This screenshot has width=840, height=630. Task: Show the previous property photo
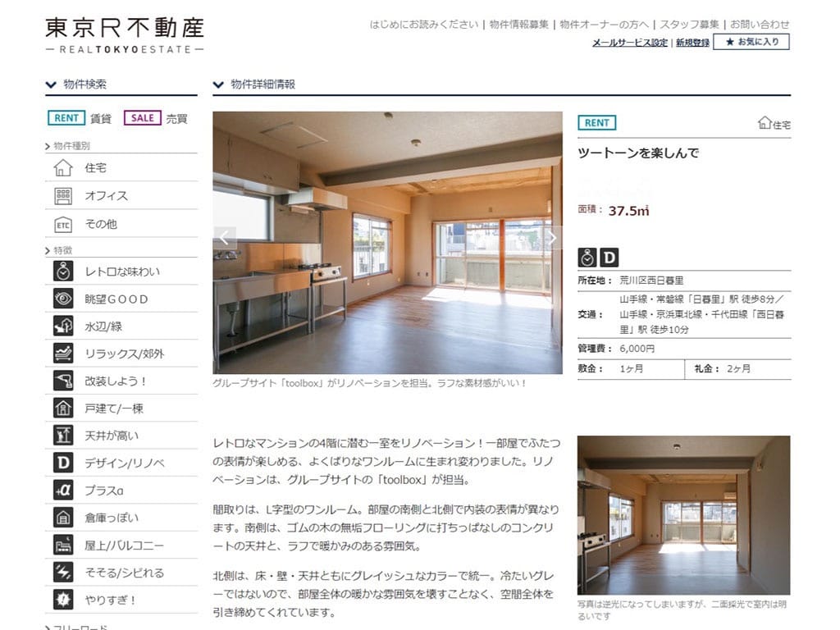coord(225,237)
